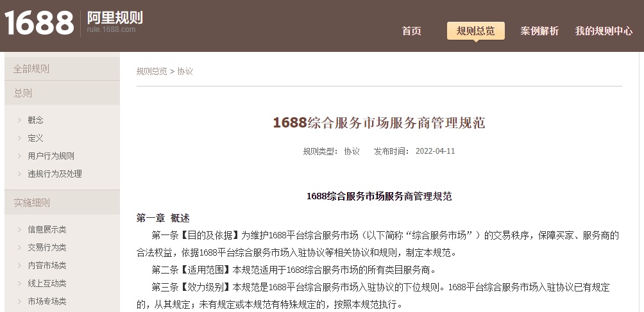The image size is (644, 312).
Task: Click the 协议 breadcrumb item
Action: (x=185, y=71)
